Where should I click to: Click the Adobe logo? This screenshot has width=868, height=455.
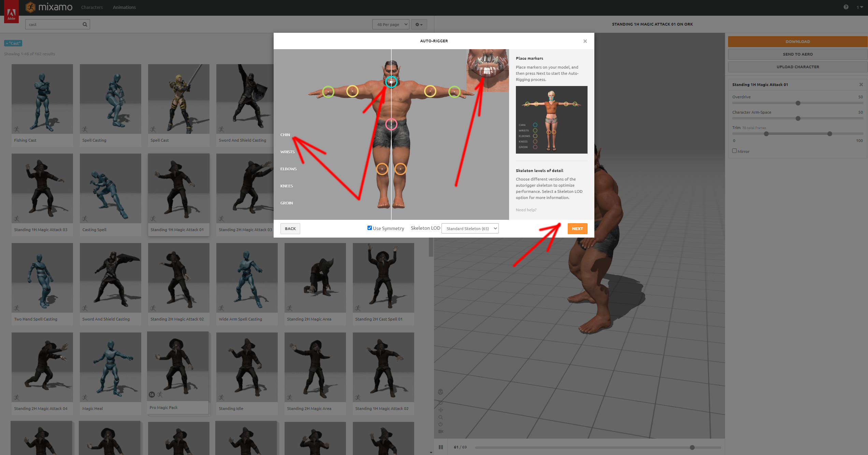pyautogui.click(x=11, y=11)
